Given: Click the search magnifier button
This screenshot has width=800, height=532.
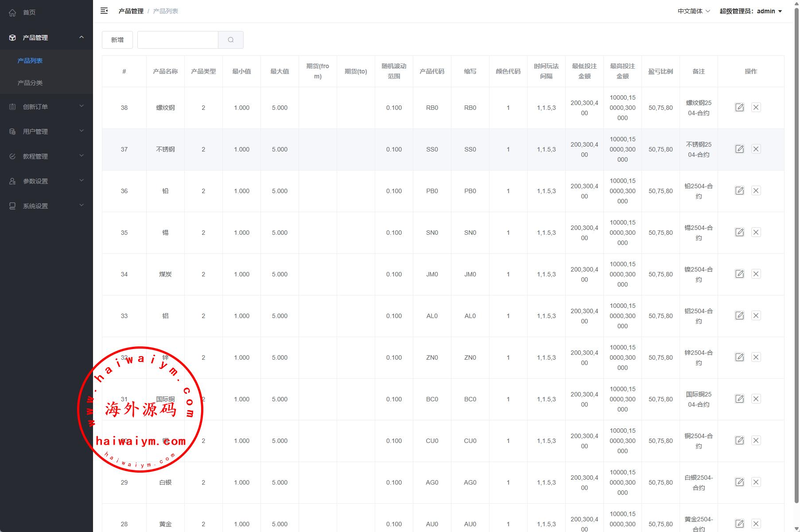Looking at the screenshot, I should [x=231, y=40].
